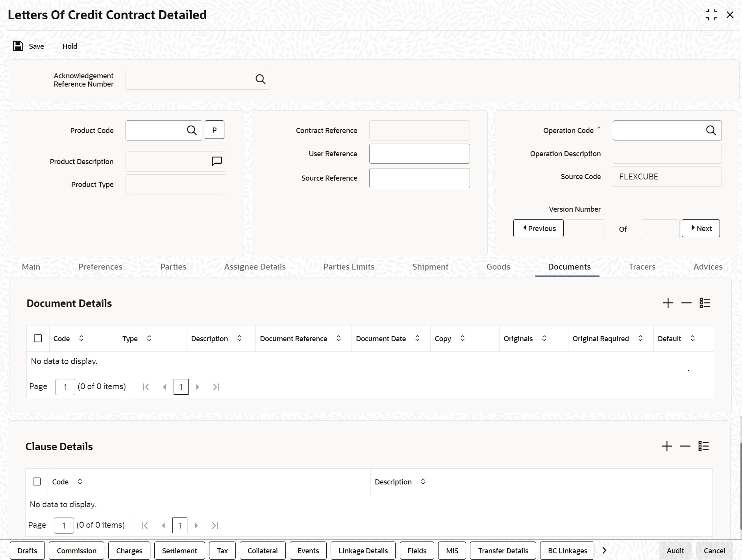
Task: Tick the Clause Details select-all checkbox
Action: point(37,482)
